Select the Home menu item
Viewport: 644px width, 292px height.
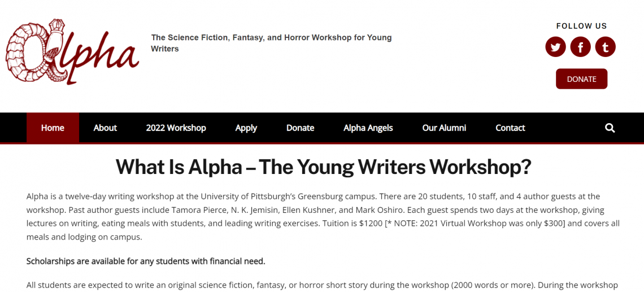53,128
